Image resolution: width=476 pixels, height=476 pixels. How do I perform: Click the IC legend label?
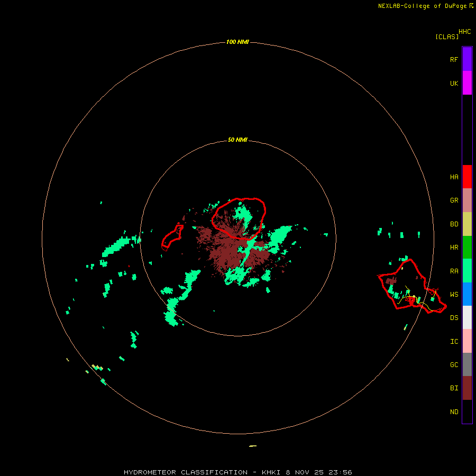tap(454, 342)
